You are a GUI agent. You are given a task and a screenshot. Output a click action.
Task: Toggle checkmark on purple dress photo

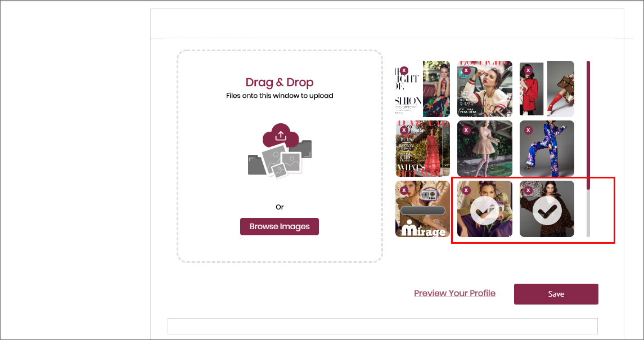(484, 211)
